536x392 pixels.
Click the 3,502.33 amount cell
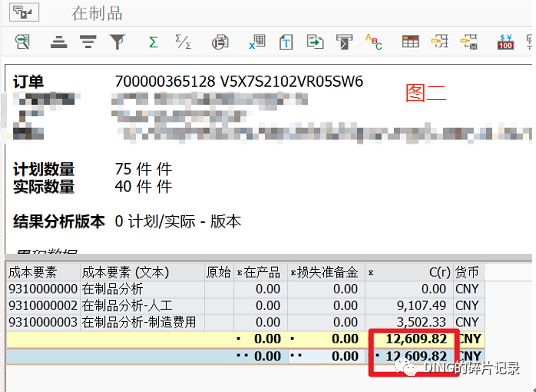click(x=409, y=322)
